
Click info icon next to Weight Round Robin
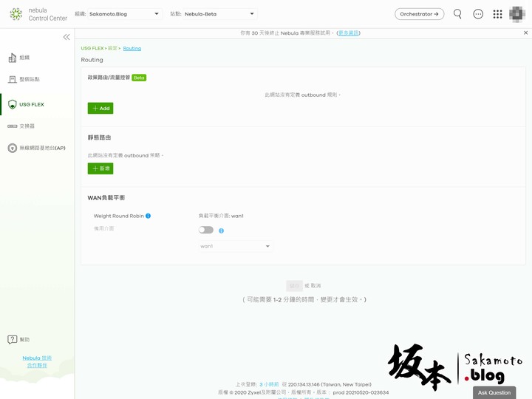[148, 216]
